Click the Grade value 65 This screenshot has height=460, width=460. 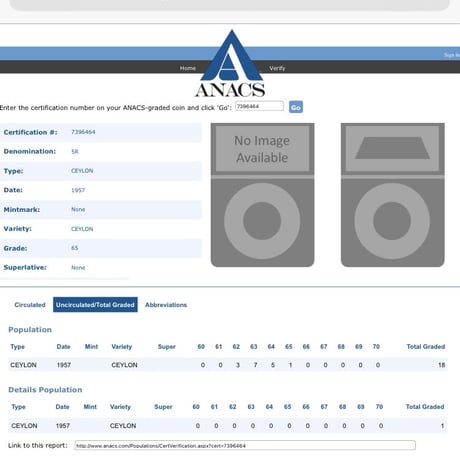pos(74,248)
